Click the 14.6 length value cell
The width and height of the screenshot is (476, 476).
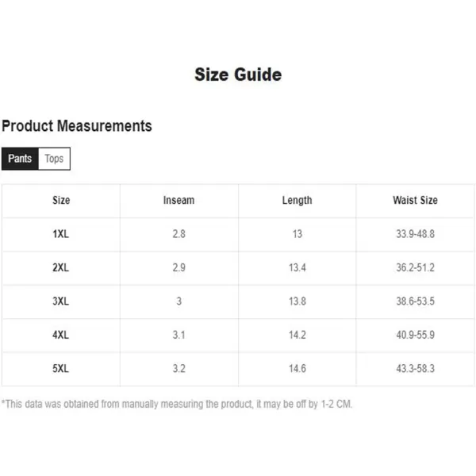click(x=297, y=369)
